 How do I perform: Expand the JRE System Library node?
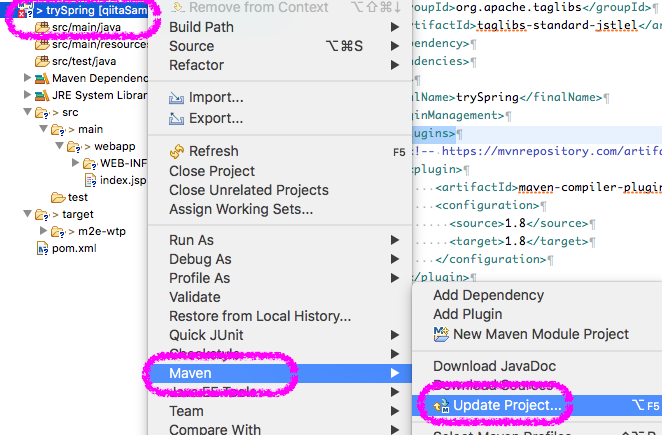coord(27,95)
